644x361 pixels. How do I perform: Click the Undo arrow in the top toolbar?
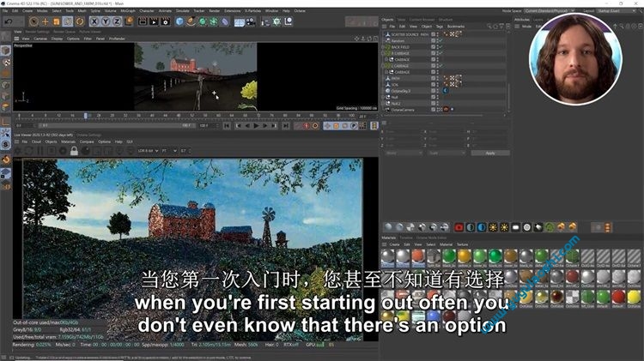(9, 21)
